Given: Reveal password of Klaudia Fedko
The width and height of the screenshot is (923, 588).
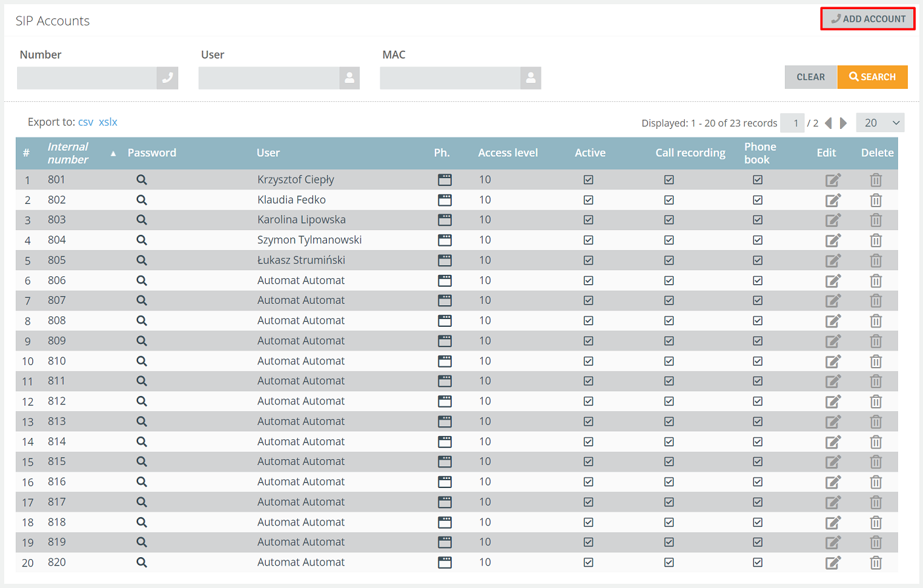Looking at the screenshot, I should [x=141, y=200].
